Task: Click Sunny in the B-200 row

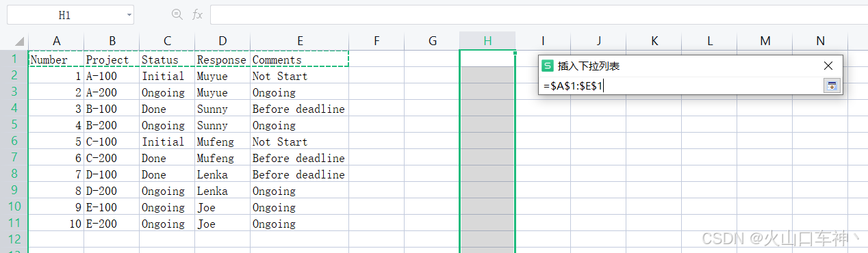Action: (223, 125)
